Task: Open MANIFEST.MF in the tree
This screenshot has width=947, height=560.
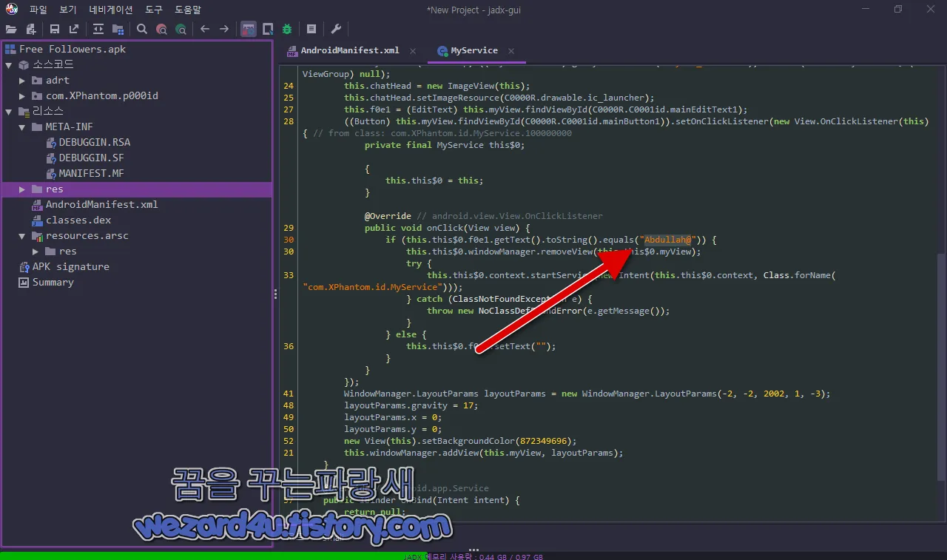Action: (x=92, y=174)
